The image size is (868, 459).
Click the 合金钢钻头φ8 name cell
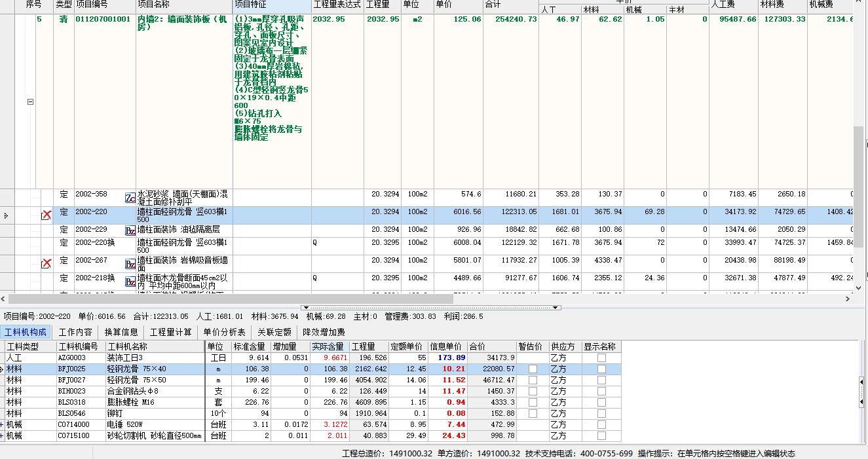pyautogui.click(x=155, y=391)
